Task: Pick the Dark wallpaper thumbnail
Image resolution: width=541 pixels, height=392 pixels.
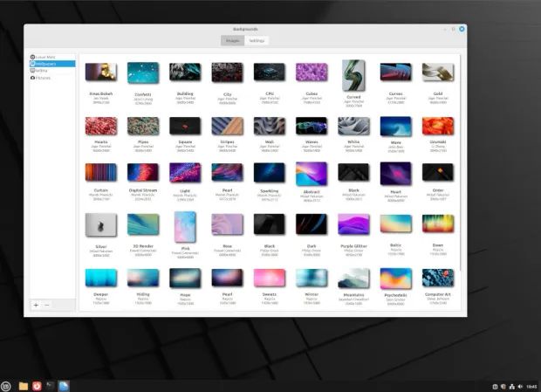Action: point(312,224)
